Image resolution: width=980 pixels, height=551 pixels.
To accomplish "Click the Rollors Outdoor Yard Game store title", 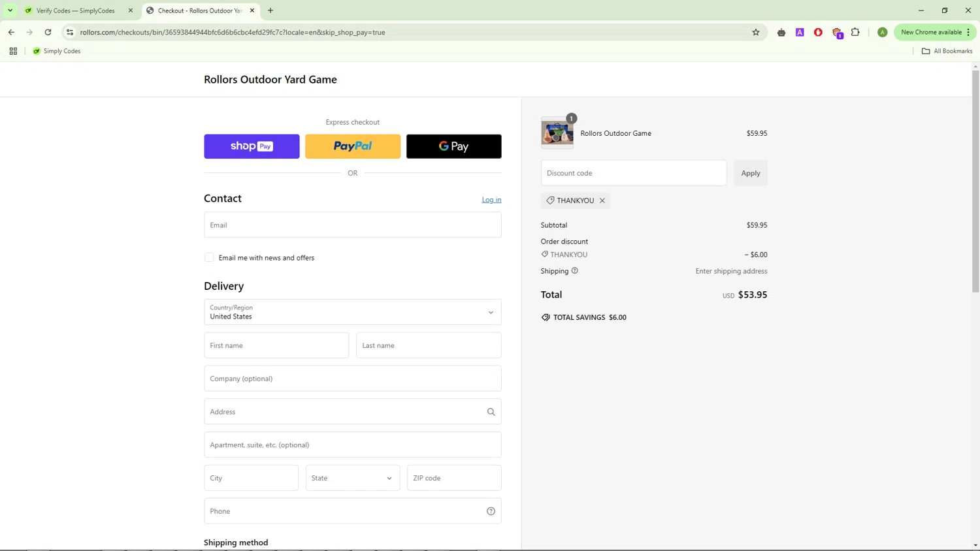I will click(270, 80).
